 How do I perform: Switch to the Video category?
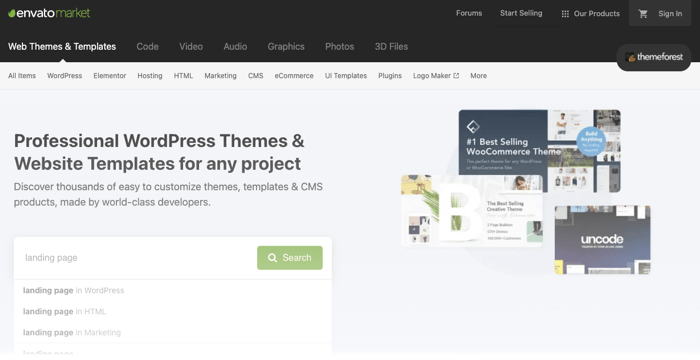tap(191, 46)
